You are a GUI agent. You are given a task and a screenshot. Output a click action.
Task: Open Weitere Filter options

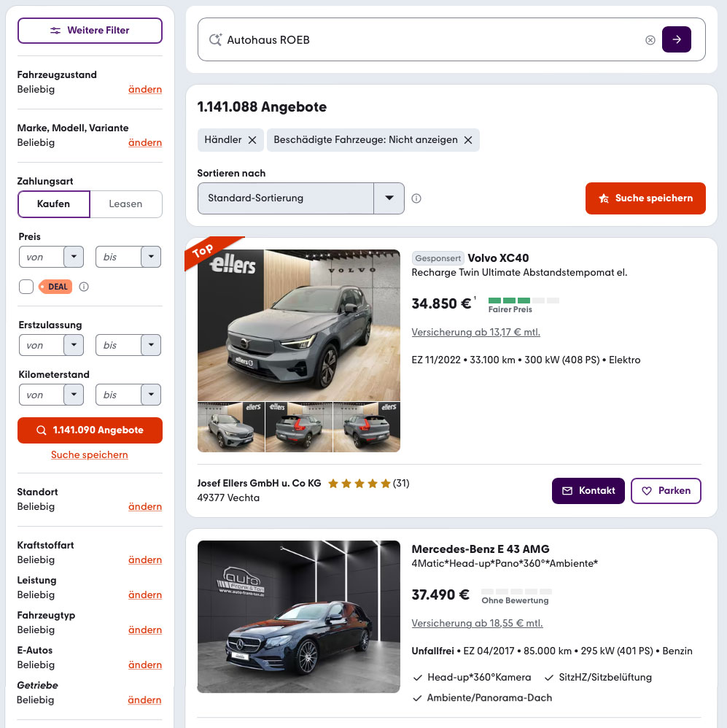click(90, 31)
